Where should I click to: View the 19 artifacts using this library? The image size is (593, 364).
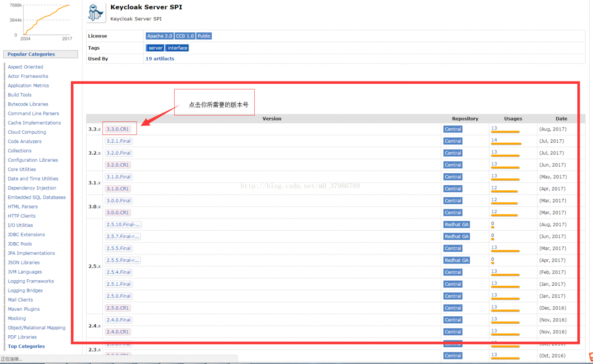pos(160,59)
